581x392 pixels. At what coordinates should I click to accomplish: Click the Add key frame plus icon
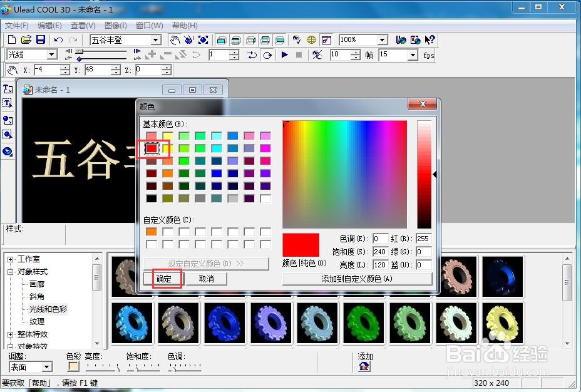pyautogui.click(x=151, y=55)
